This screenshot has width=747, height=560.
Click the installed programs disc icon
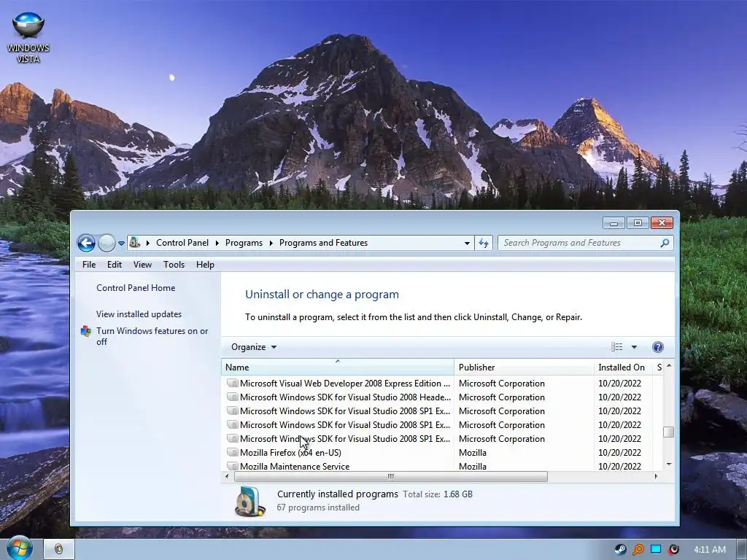coord(250,502)
